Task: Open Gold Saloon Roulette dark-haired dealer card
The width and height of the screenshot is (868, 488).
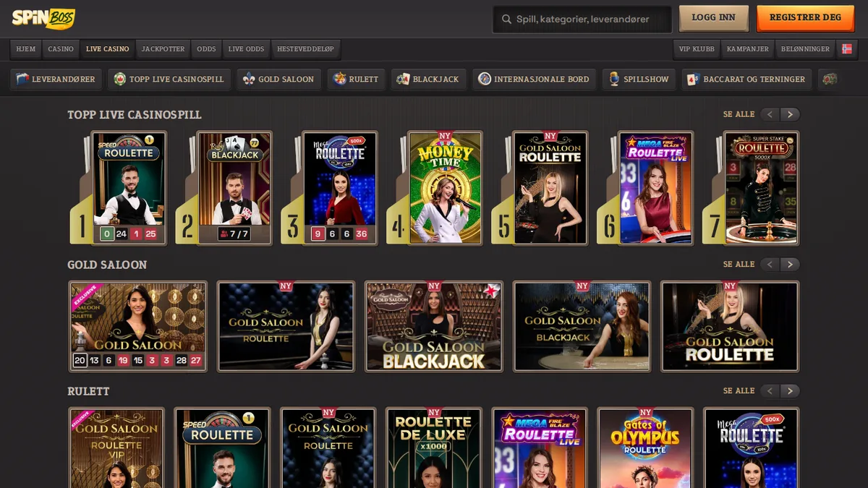Action: (286, 327)
